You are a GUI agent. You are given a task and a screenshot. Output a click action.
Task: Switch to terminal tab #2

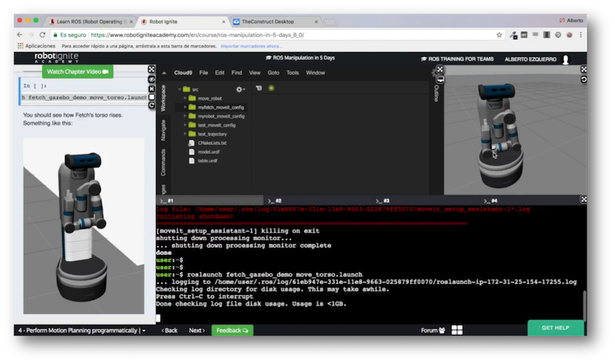coord(317,200)
